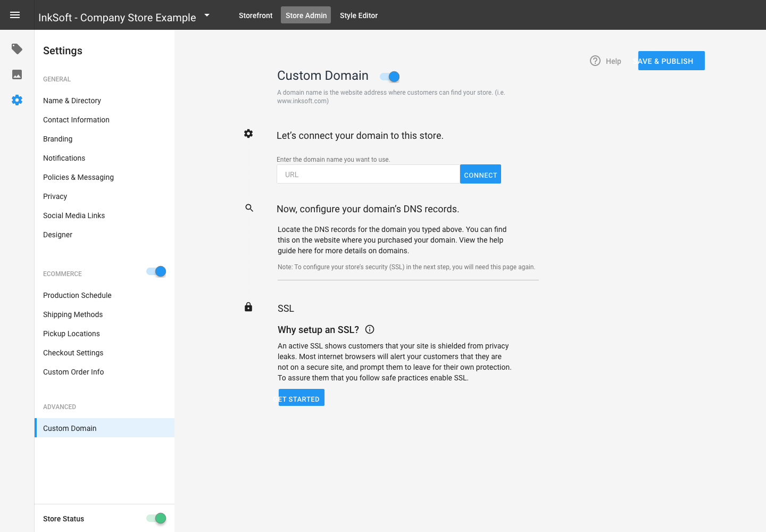The width and height of the screenshot is (766, 532).
Task: Expand the ADVANCED settings section
Action: (x=60, y=406)
